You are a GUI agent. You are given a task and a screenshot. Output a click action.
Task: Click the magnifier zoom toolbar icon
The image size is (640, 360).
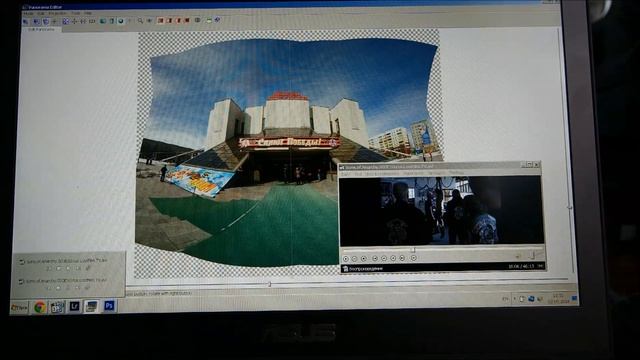coord(140,20)
